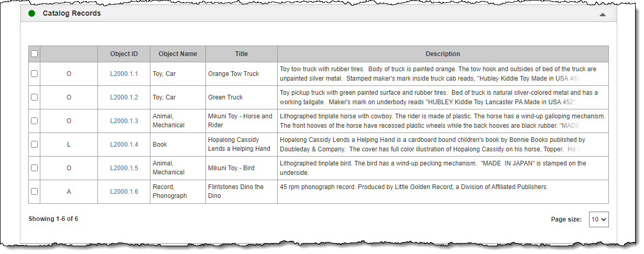This screenshot has width=644, height=254.
Task: Click the Title column header
Action: 242,54
